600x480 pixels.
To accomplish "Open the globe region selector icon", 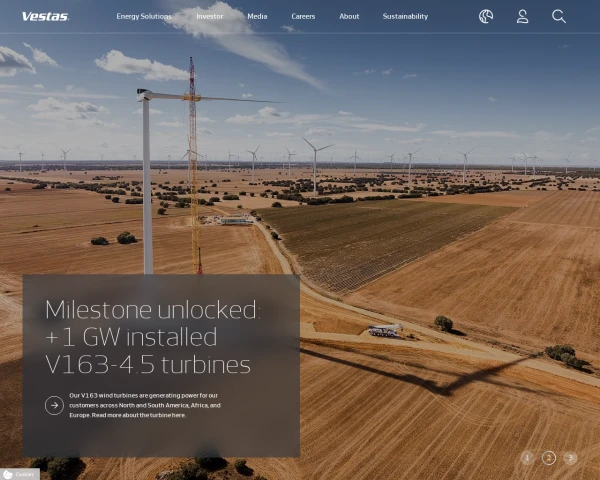I will (486, 16).
